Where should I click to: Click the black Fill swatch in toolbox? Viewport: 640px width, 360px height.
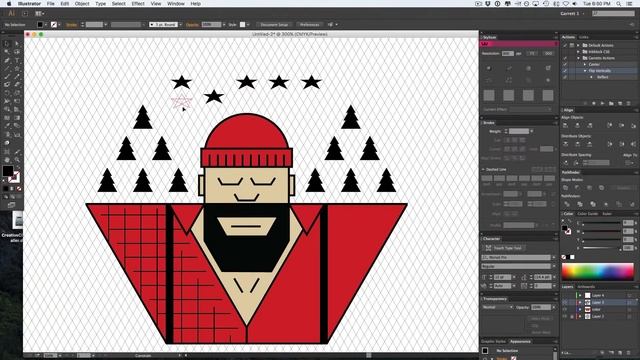(x=8, y=171)
